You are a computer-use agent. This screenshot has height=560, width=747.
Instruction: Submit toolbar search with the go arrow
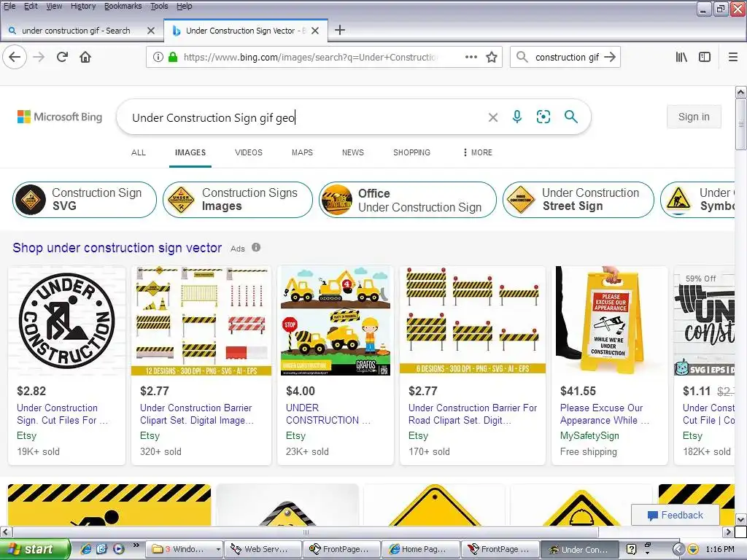click(x=609, y=57)
